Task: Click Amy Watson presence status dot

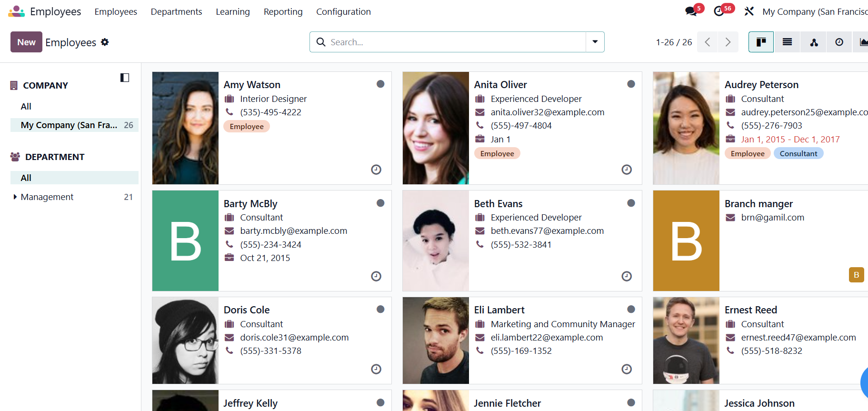Action: tap(380, 84)
